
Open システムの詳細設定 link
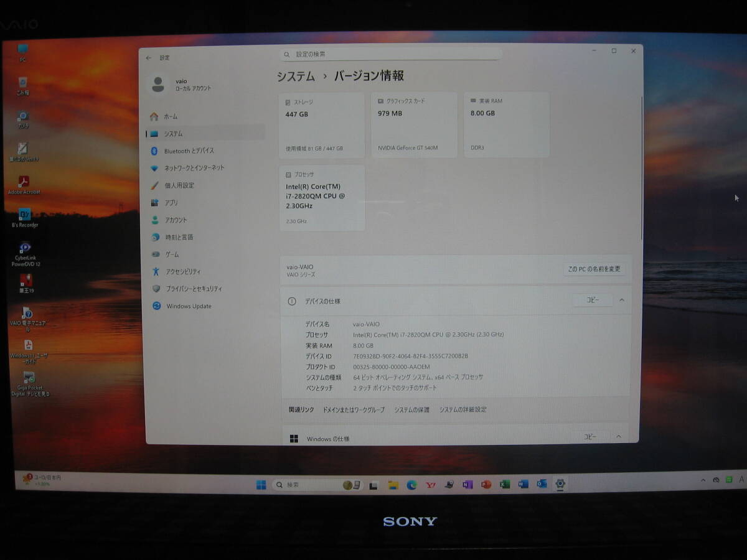tap(463, 409)
